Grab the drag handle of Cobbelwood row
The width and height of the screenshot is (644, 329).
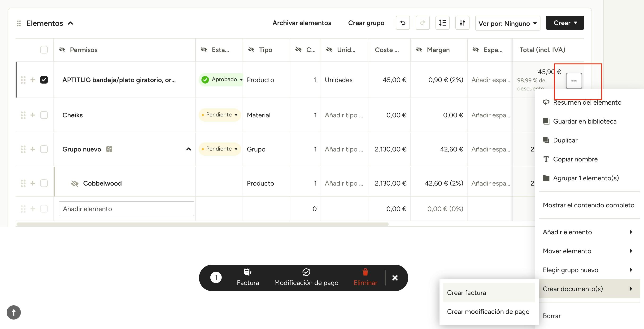[x=23, y=183]
